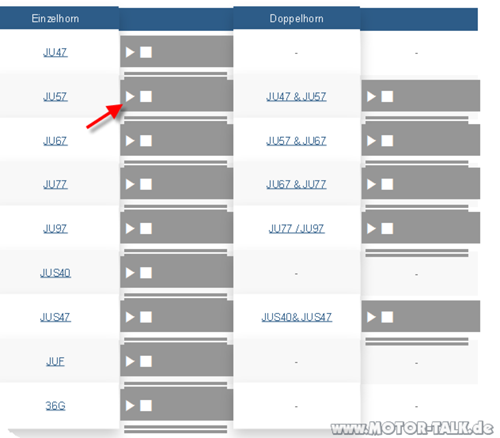Image resolution: width=500 pixels, height=438 pixels.
Task: Play the JU47 single horn sound
Action: tap(130, 52)
